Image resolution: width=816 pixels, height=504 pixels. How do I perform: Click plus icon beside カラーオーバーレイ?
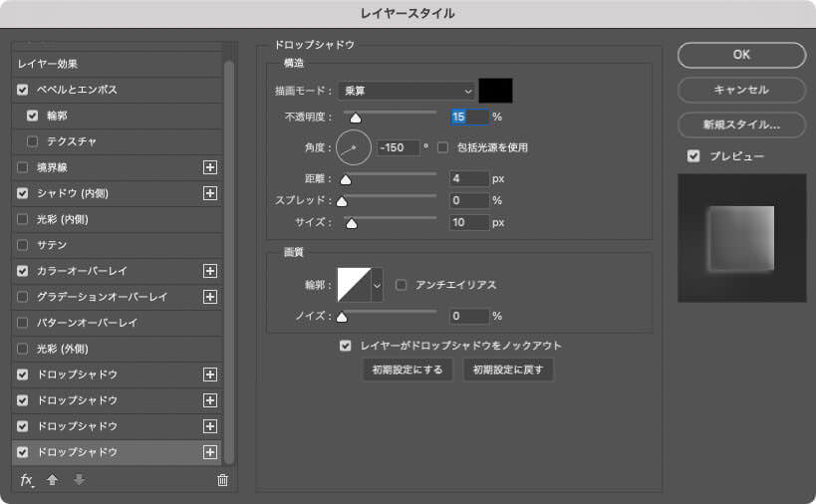tap(209, 271)
